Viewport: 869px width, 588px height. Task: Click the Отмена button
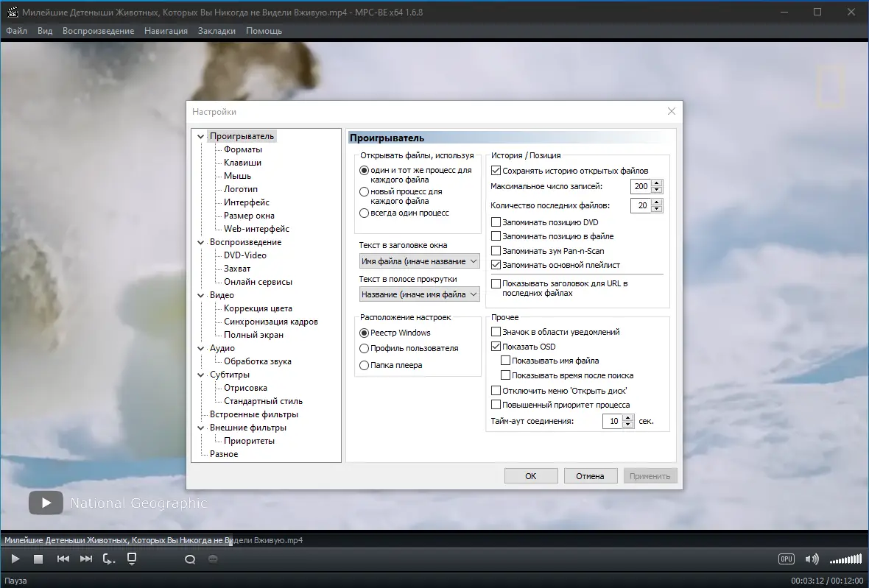point(590,476)
